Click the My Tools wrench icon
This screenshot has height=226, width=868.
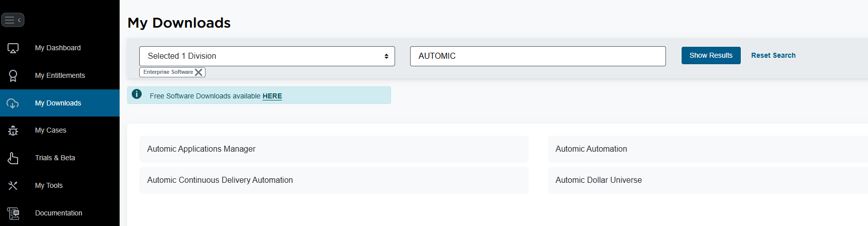(13, 186)
